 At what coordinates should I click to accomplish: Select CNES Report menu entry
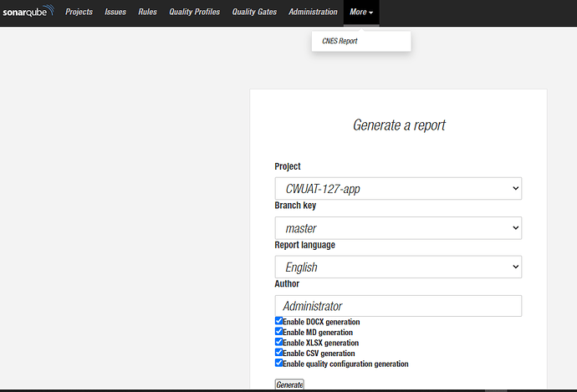[340, 41]
